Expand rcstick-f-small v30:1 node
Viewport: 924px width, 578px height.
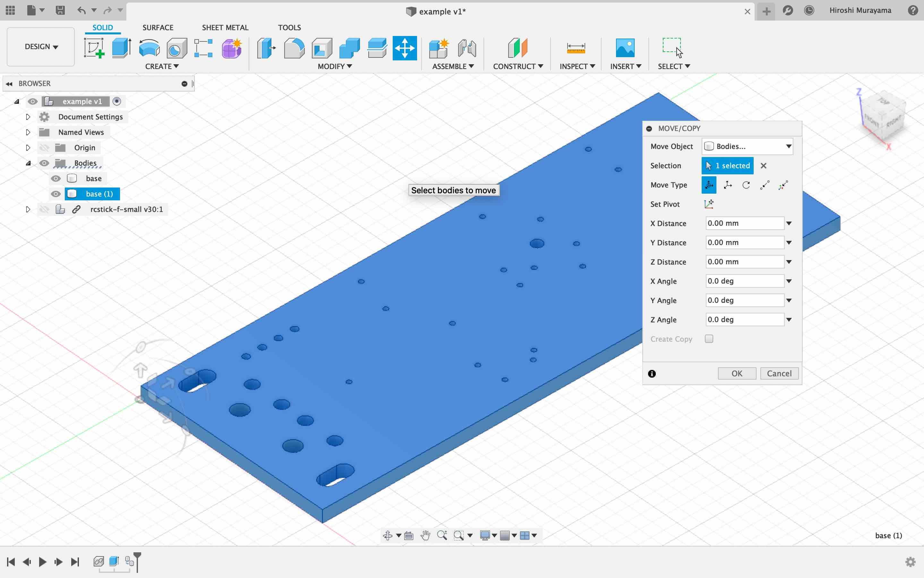click(28, 209)
